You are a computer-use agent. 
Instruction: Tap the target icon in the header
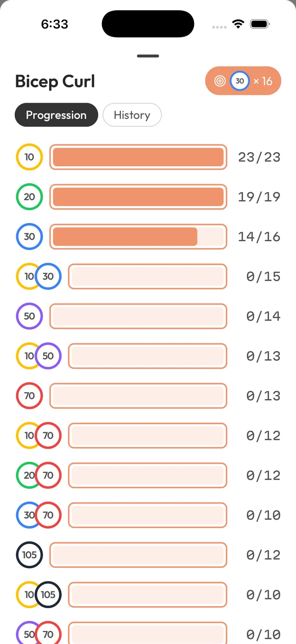(220, 81)
